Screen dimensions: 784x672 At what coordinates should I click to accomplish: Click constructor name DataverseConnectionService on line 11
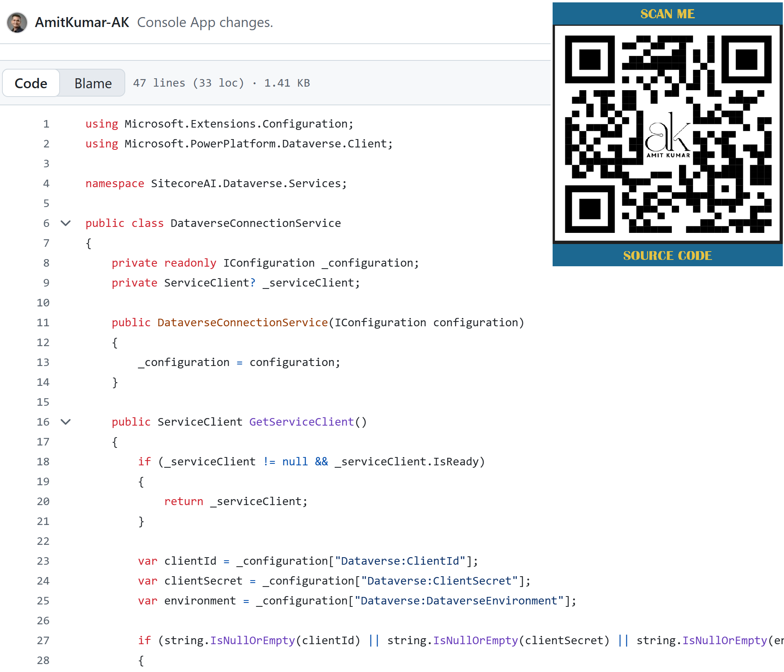pos(243,323)
